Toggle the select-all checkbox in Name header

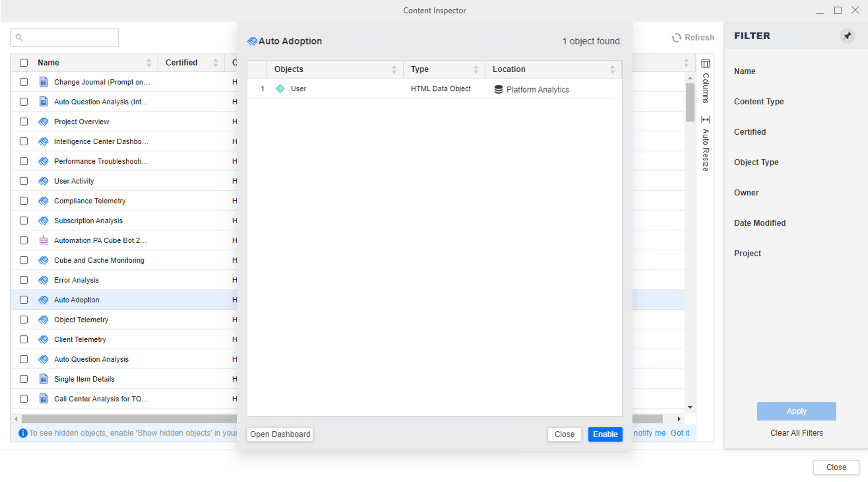point(24,63)
